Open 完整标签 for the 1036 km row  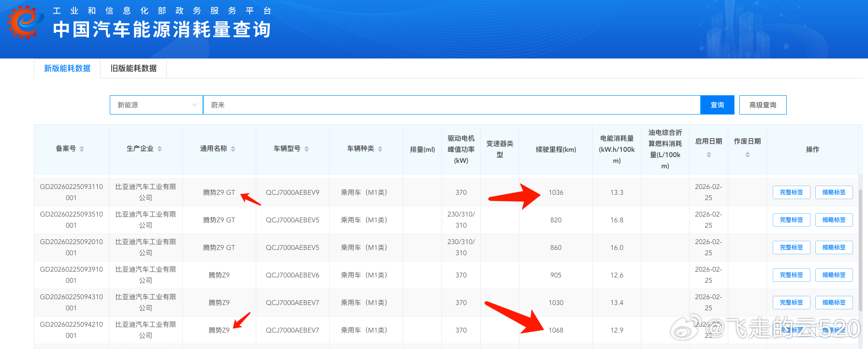(791, 192)
